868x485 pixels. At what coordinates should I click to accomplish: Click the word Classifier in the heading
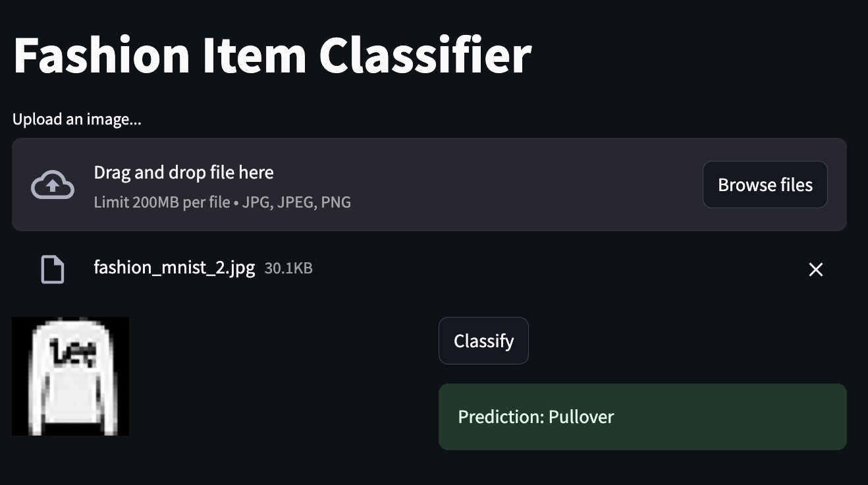pos(425,55)
